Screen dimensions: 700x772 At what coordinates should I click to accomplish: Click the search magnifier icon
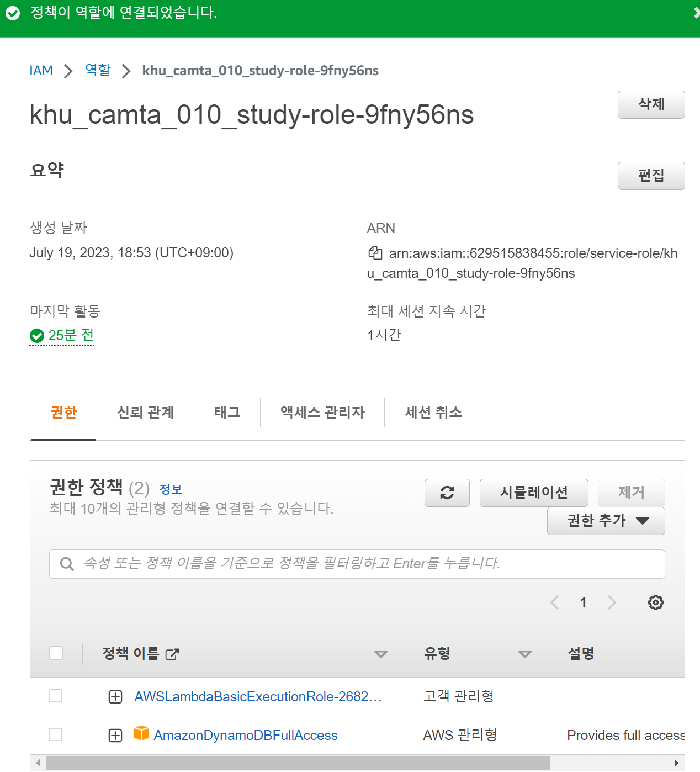67,564
